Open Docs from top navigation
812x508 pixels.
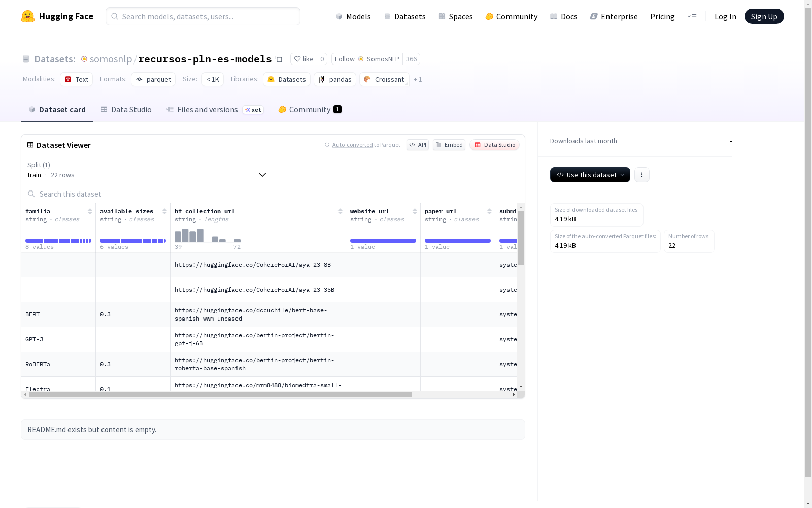coord(563,16)
